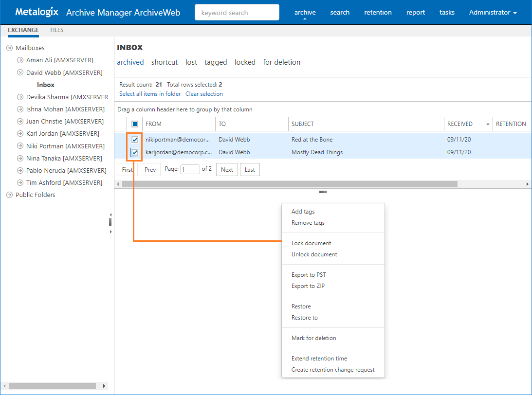The height and width of the screenshot is (395, 532).
Task: Choose Export to PST from context menu
Action: pos(309,275)
